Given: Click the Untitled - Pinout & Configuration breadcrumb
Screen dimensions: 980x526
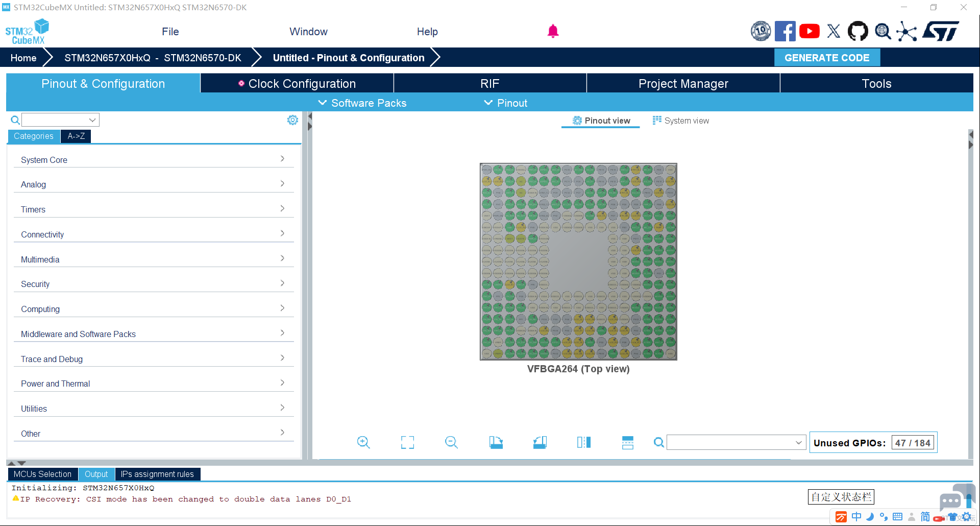Looking at the screenshot, I should 349,58.
